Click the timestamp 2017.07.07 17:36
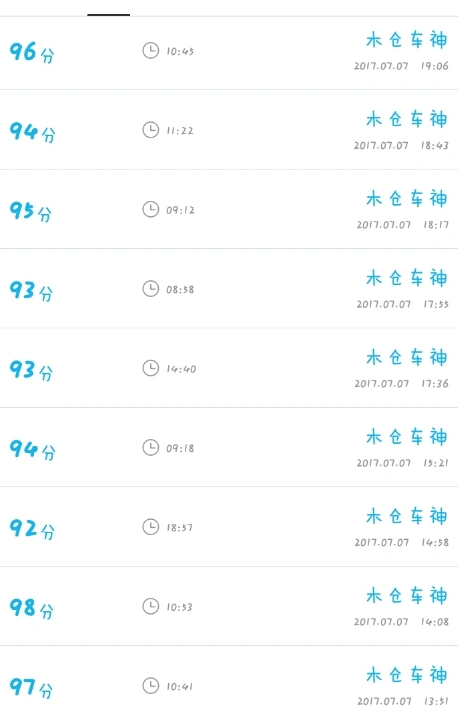This screenshot has height=720, width=458. 401,384
